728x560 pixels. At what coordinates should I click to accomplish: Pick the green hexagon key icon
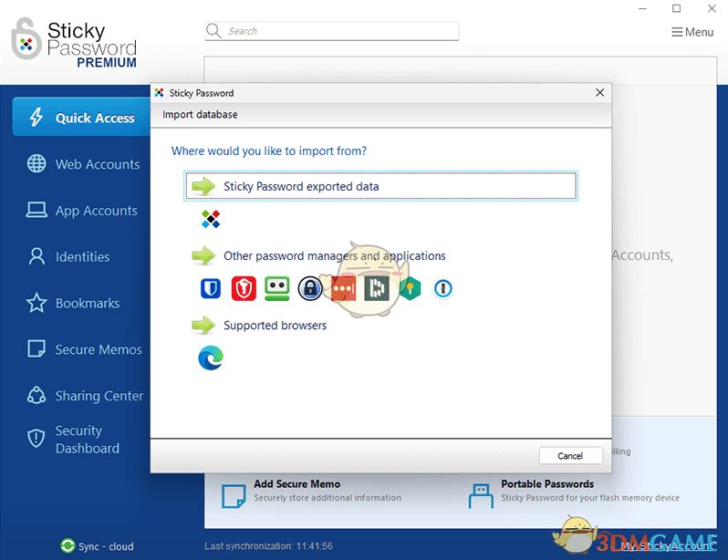410,289
